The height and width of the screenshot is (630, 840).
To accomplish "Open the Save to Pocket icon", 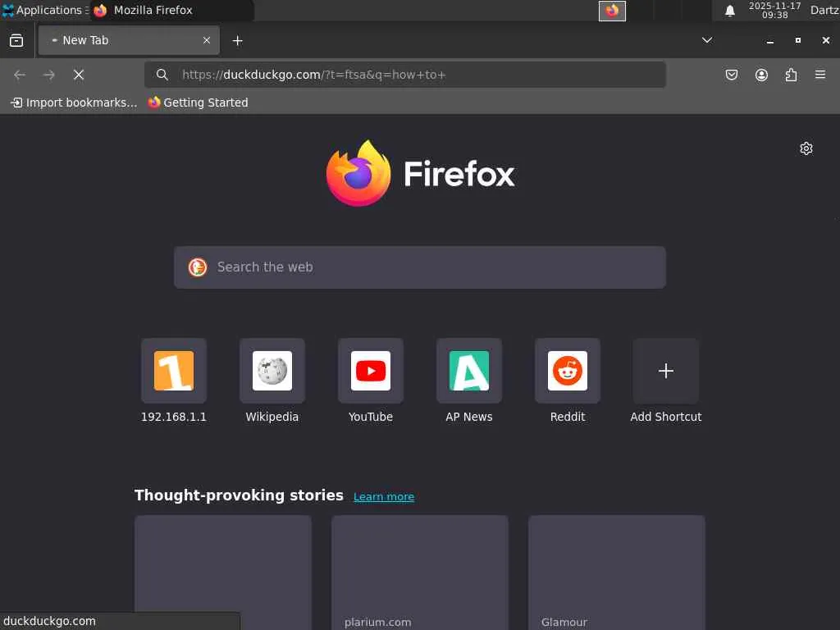I will [x=731, y=75].
